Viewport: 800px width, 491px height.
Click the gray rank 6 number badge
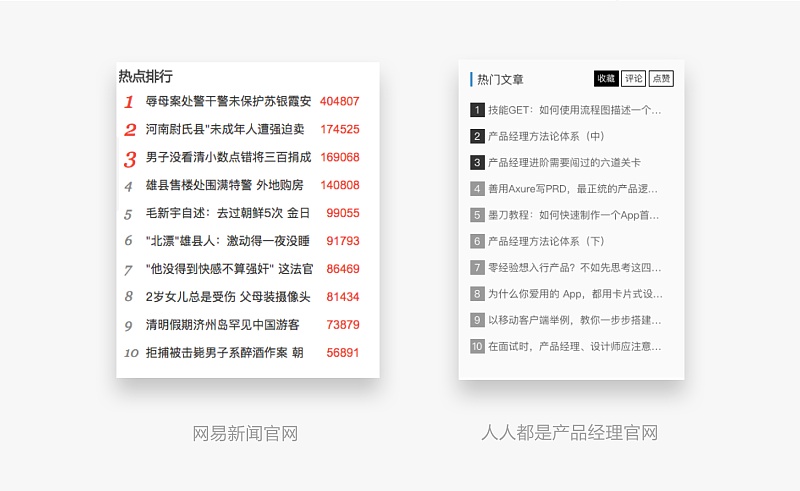click(x=477, y=241)
